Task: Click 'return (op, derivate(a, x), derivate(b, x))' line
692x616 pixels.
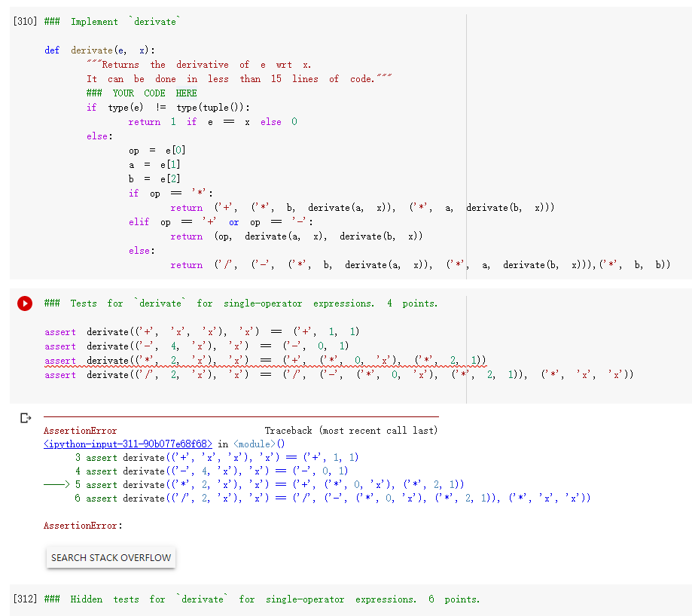Action: [297, 236]
